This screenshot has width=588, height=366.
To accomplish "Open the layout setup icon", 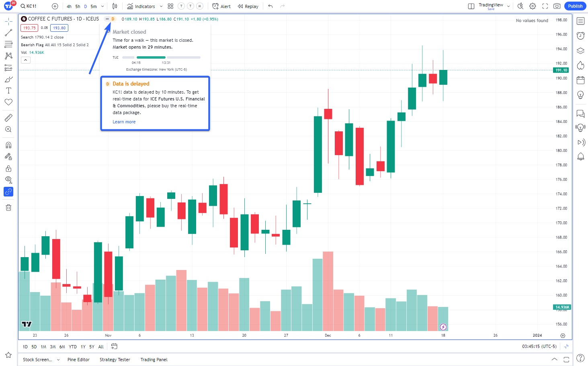I will click(471, 6).
